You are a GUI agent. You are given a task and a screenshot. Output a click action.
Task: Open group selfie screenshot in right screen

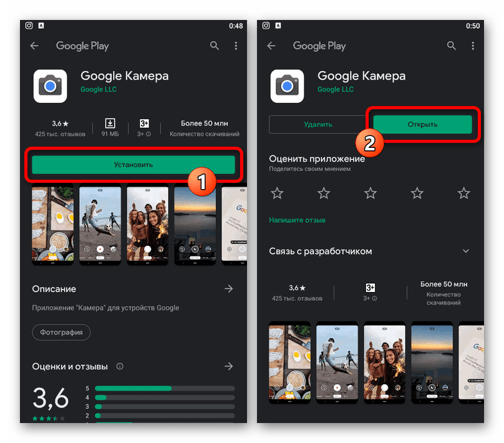(x=384, y=363)
